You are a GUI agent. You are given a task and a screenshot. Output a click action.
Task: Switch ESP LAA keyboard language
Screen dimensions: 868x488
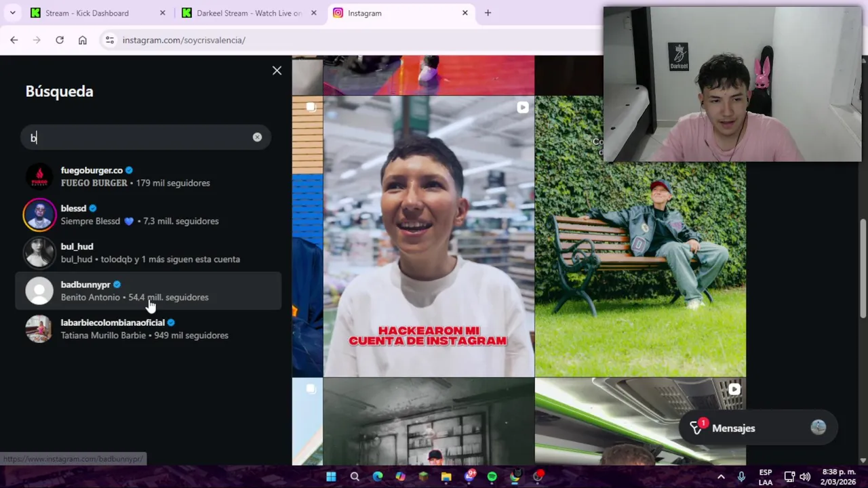tap(766, 476)
